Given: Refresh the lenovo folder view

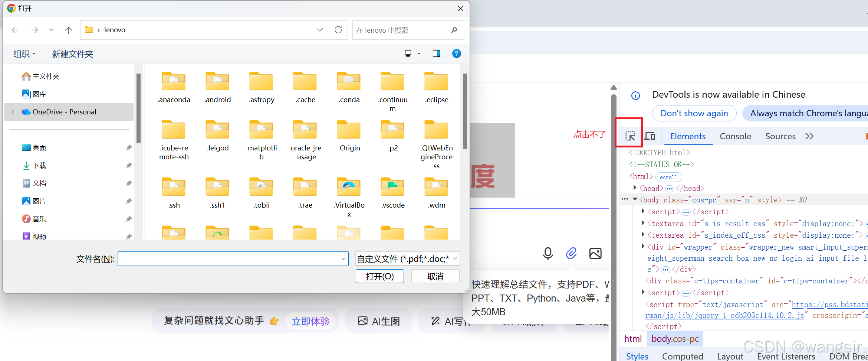Looking at the screenshot, I should 338,30.
